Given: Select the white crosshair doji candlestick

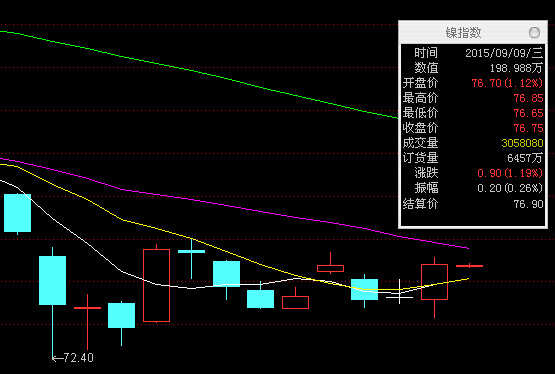Looking at the screenshot, I should click(x=399, y=292).
